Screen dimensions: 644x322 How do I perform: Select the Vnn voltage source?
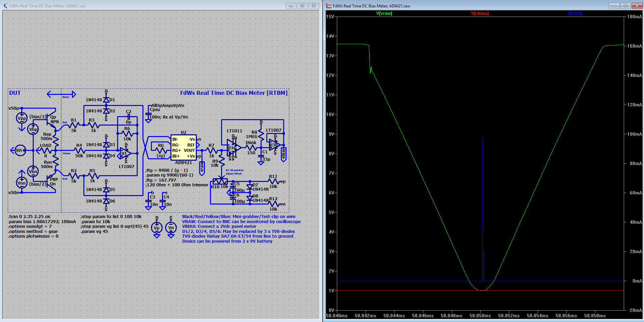tap(22, 183)
